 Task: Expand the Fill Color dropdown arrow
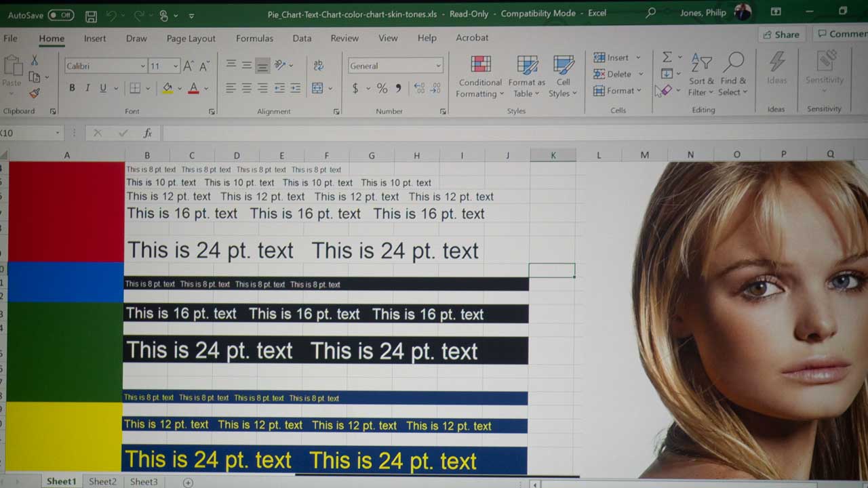(180, 89)
